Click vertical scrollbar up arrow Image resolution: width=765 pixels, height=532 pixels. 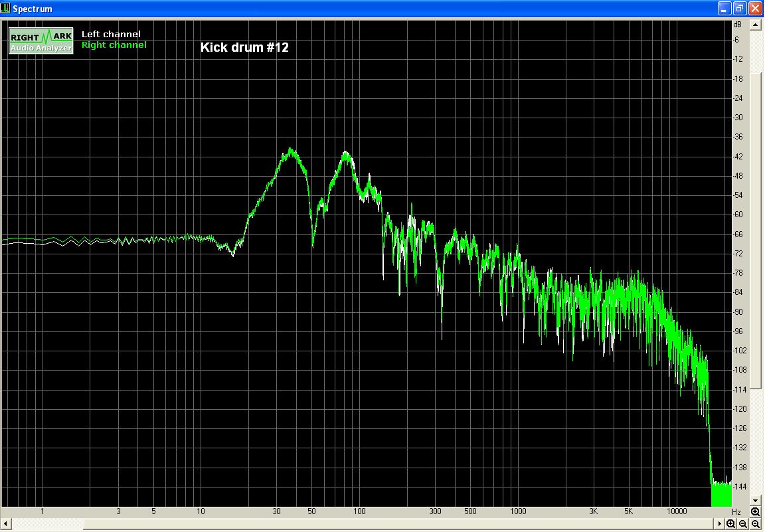click(756, 25)
